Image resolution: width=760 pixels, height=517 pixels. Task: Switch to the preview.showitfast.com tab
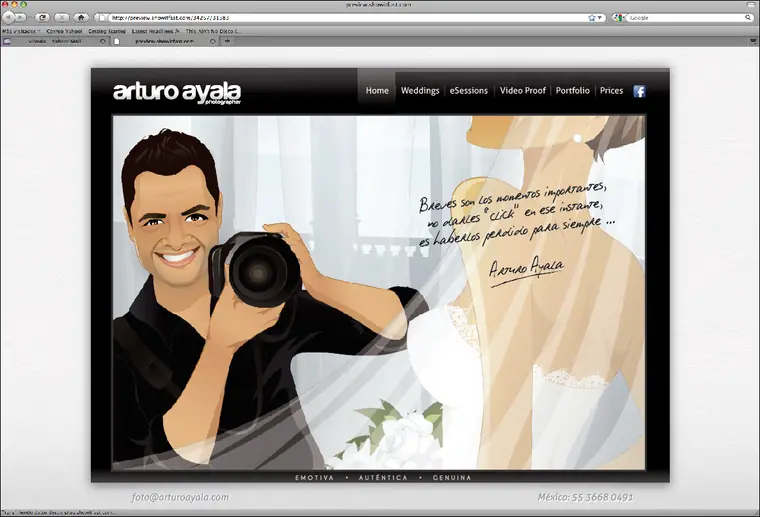[164, 41]
